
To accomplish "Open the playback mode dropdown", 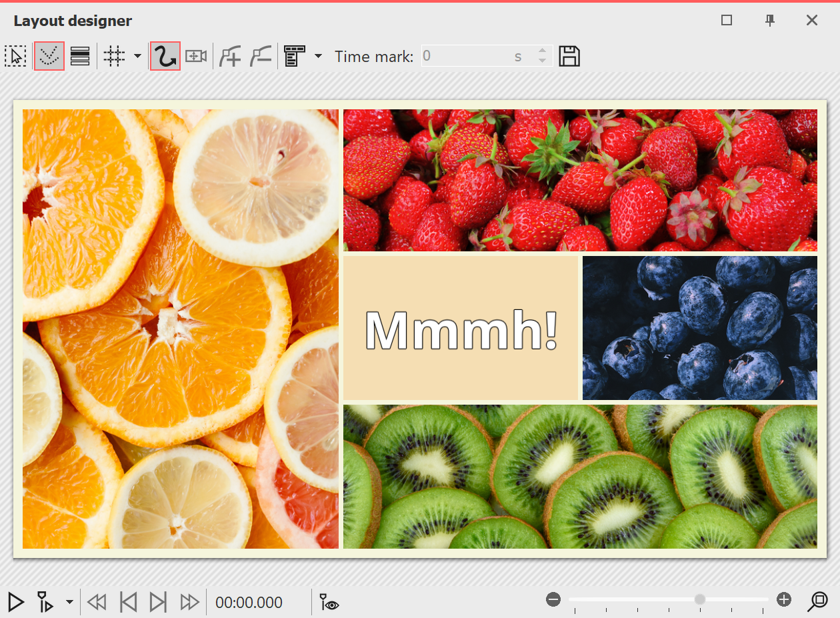I will (69, 602).
